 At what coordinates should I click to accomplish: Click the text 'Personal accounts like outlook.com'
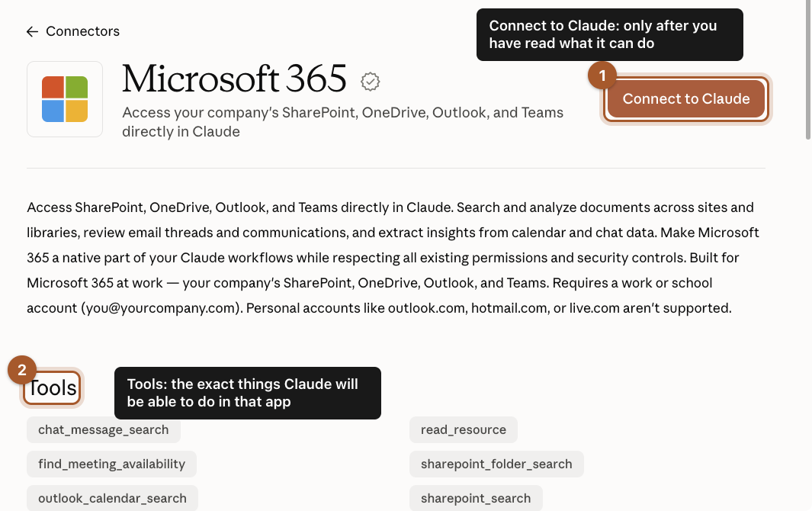point(355,308)
